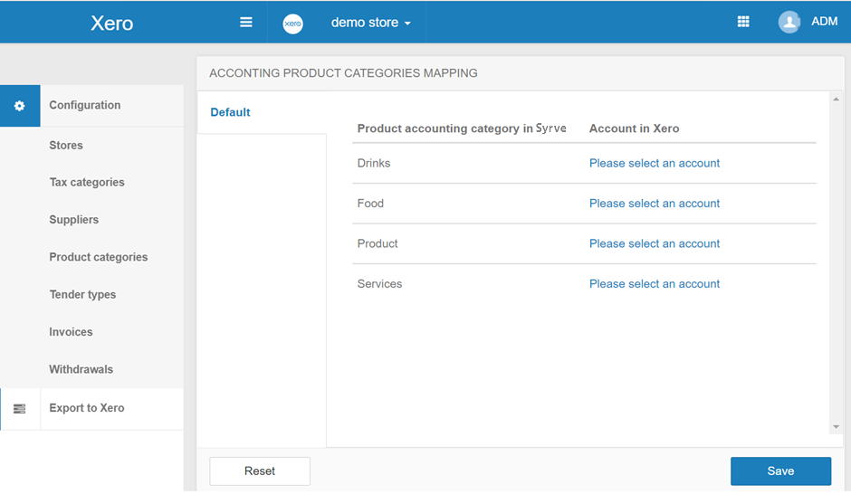Open Withdrawals in the sidebar
The image size is (851, 504).
(81, 370)
